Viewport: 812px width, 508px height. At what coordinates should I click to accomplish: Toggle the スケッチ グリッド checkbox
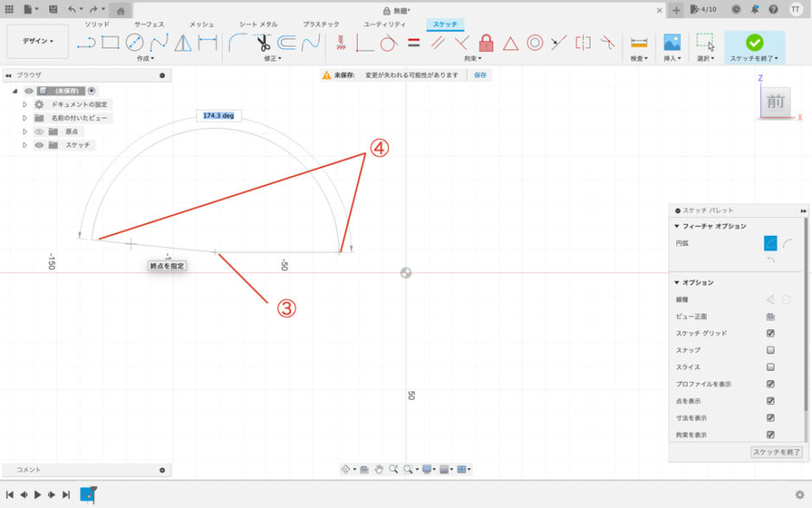[x=771, y=333]
